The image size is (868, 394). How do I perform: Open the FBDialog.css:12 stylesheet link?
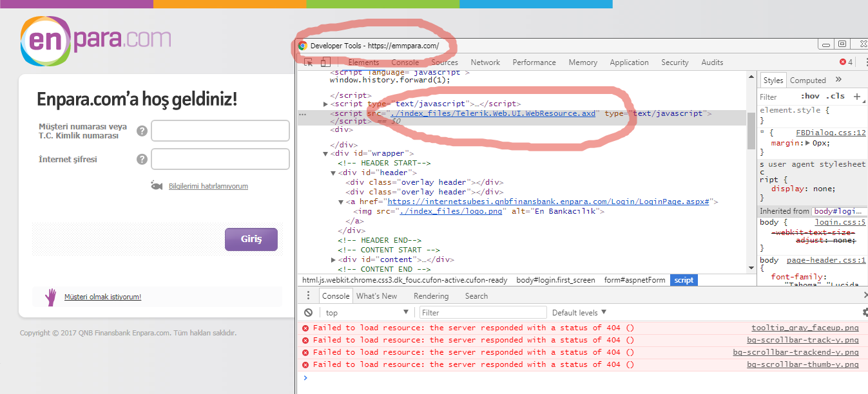click(831, 133)
